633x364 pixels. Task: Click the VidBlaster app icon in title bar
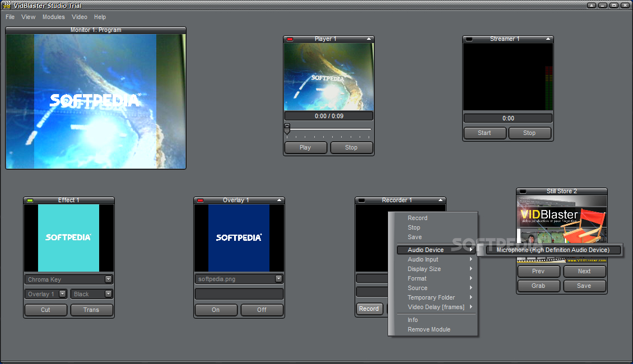point(7,5)
